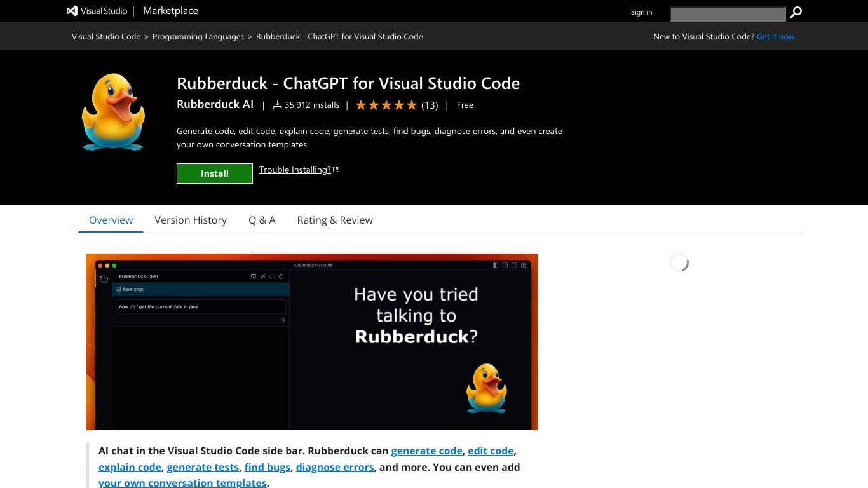Click the Rubberduck duck logo

pos(113,112)
